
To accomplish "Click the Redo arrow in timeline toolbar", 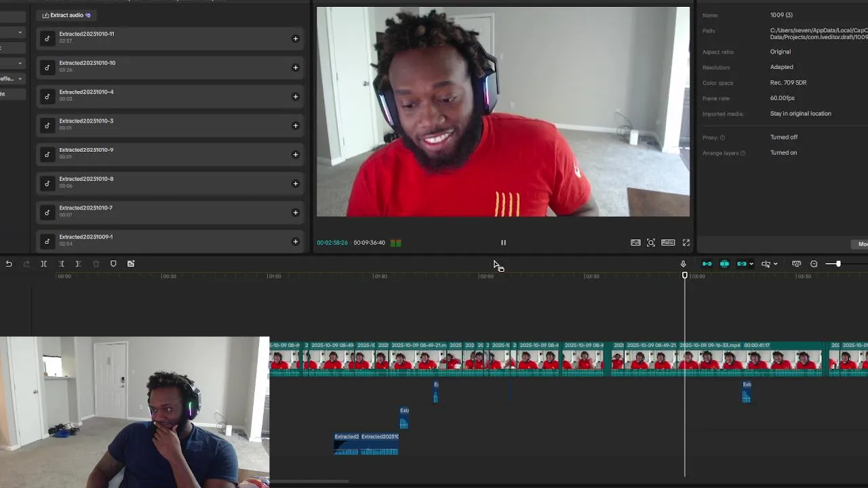I will [26, 264].
